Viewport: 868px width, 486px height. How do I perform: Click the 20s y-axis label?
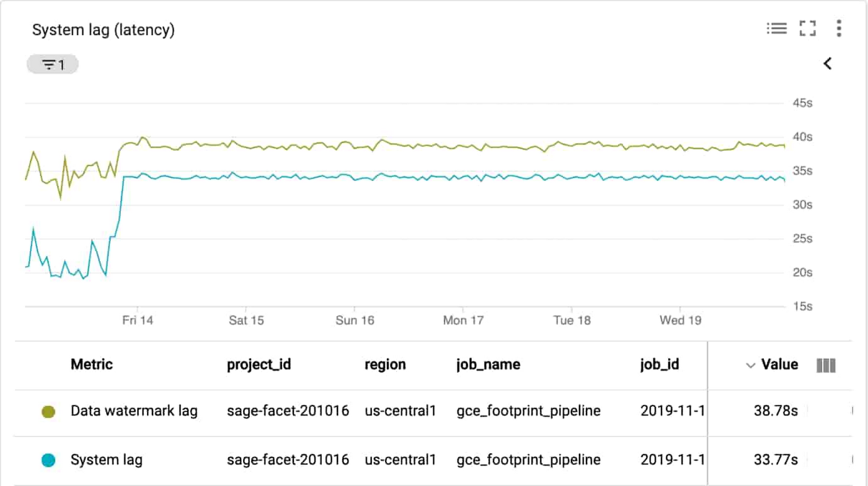(802, 273)
